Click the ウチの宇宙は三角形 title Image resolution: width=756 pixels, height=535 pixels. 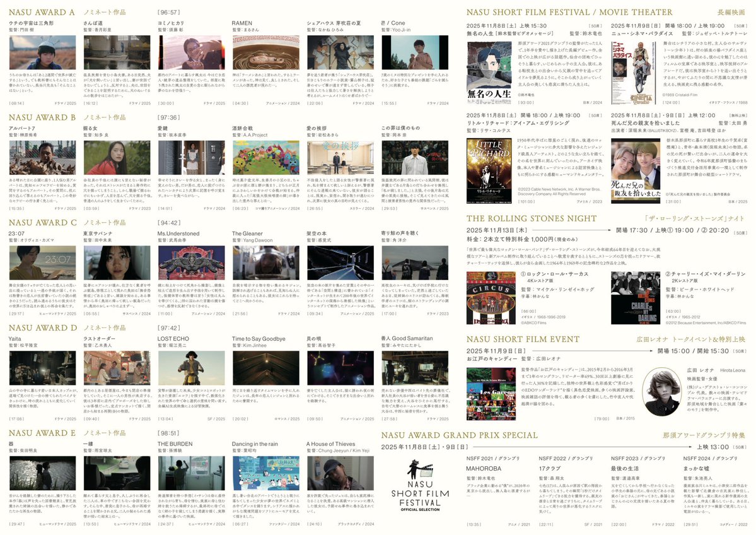[x=32, y=23]
